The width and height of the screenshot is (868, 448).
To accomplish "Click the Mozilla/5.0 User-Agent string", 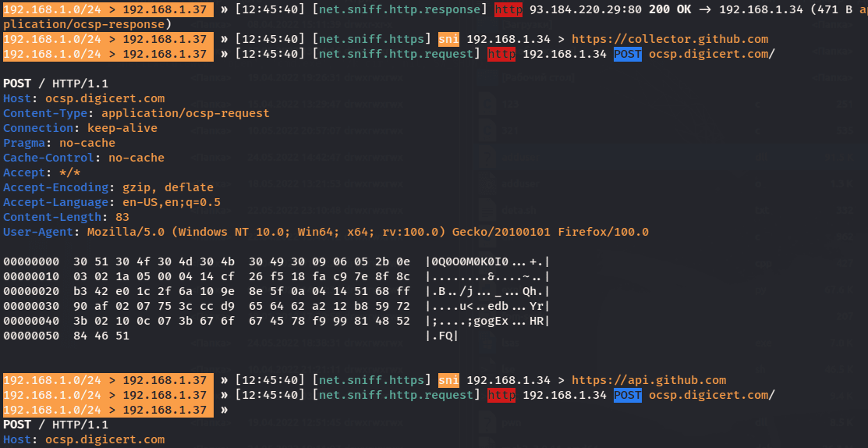I will tap(367, 232).
